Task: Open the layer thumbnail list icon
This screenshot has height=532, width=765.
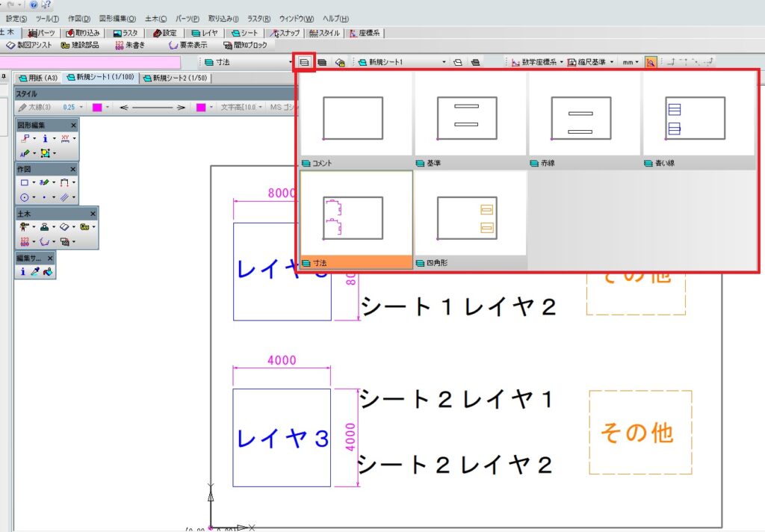Action: point(304,63)
